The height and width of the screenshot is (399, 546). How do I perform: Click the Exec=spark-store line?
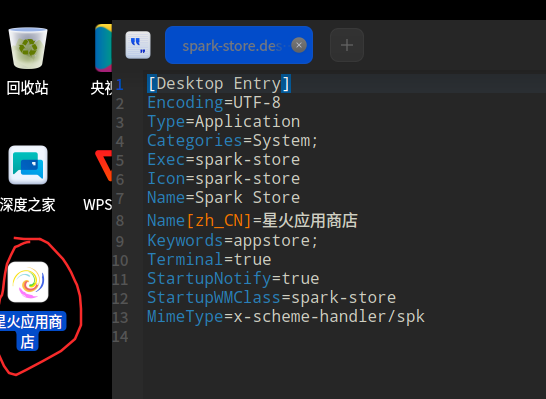pyautogui.click(x=223, y=159)
